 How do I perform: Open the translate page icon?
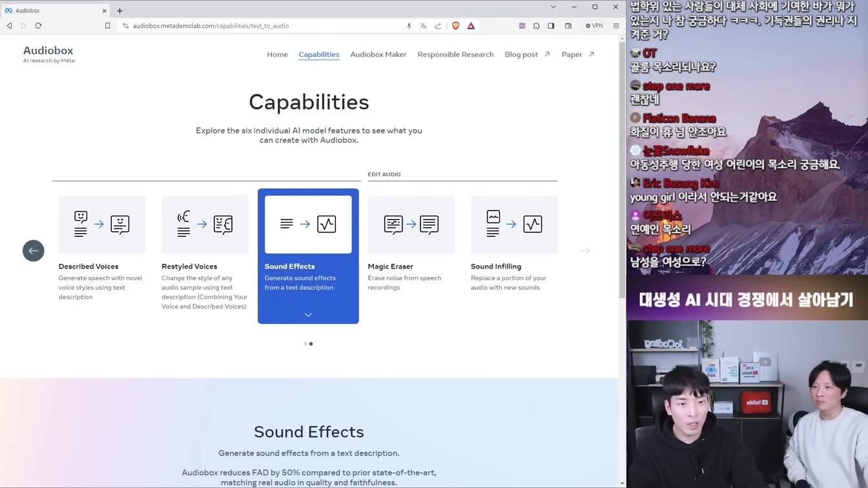pos(424,26)
